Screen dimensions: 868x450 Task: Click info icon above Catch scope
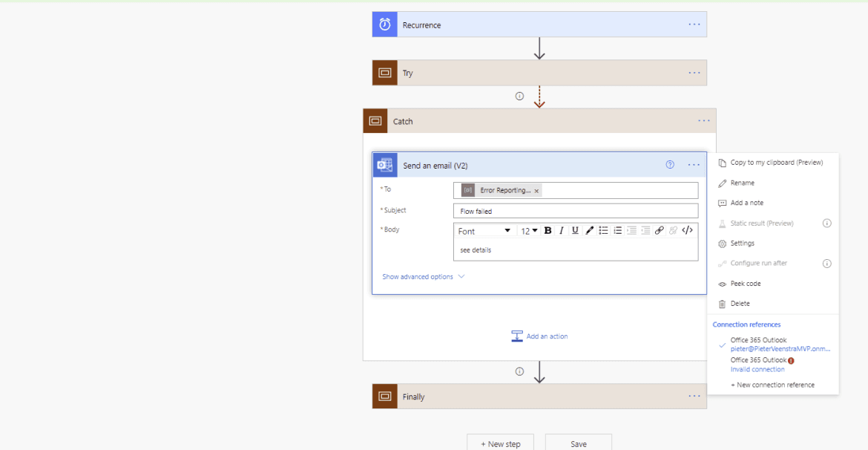[x=519, y=96]
